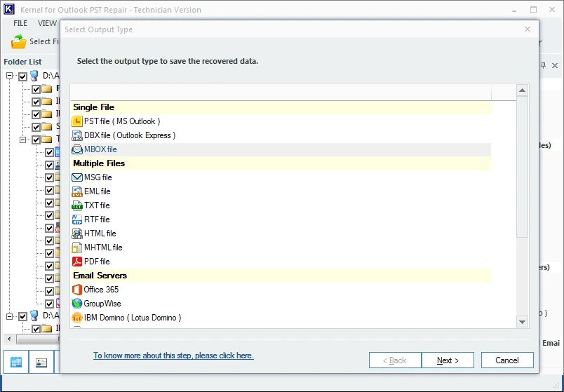The width and height of the screenshot is (564, 392).
Task: Toggle second subfolder checkbox under T folder
Action: (49, 165)
